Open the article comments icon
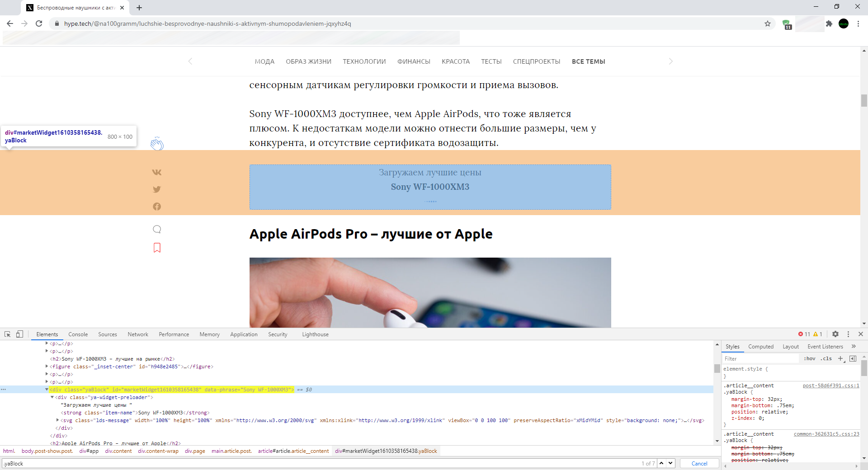Viewport: 868px width, 470px height. click(x=156, y=229)
